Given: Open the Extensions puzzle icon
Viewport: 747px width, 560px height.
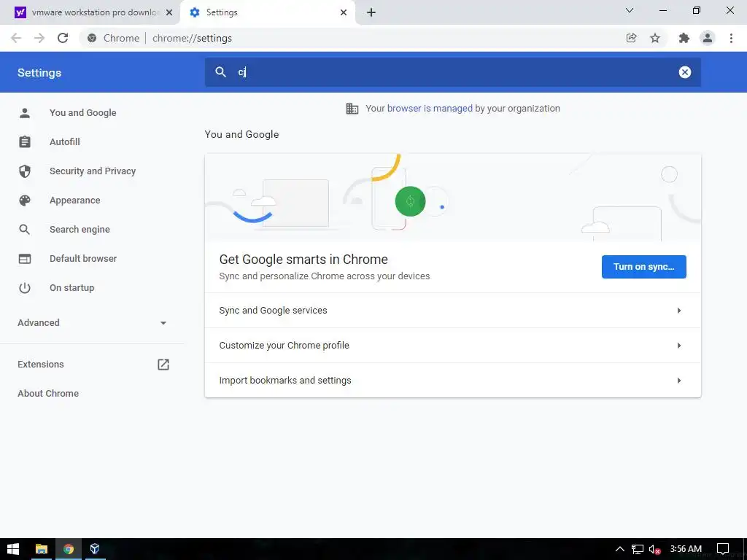Looking at the screenshot, I should coord(684,38).
